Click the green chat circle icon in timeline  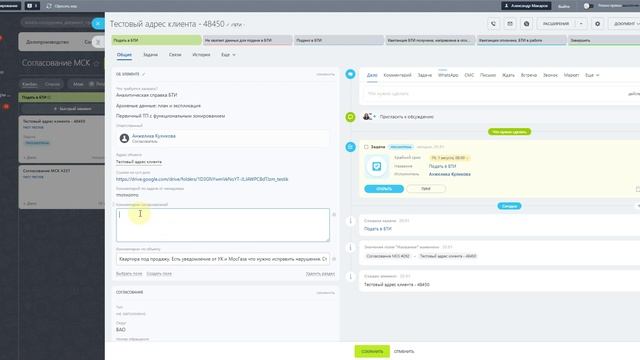tap(350, 117)
